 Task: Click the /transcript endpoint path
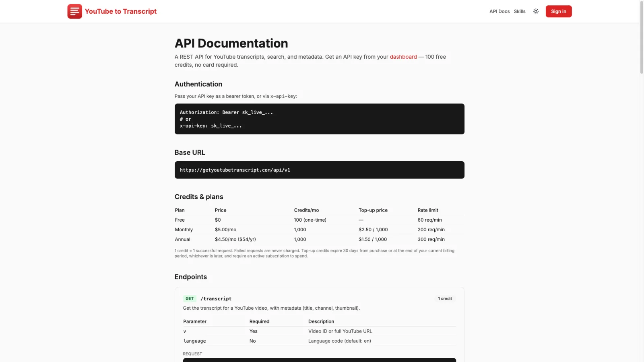click(216, 298)
